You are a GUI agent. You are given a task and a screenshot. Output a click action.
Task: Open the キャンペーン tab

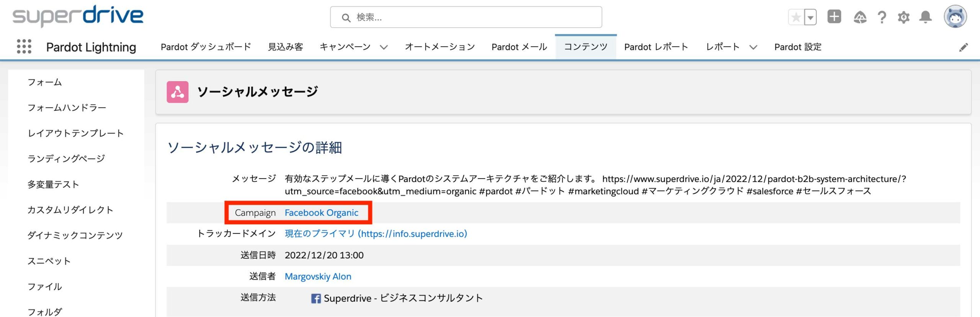click(345, 47)
